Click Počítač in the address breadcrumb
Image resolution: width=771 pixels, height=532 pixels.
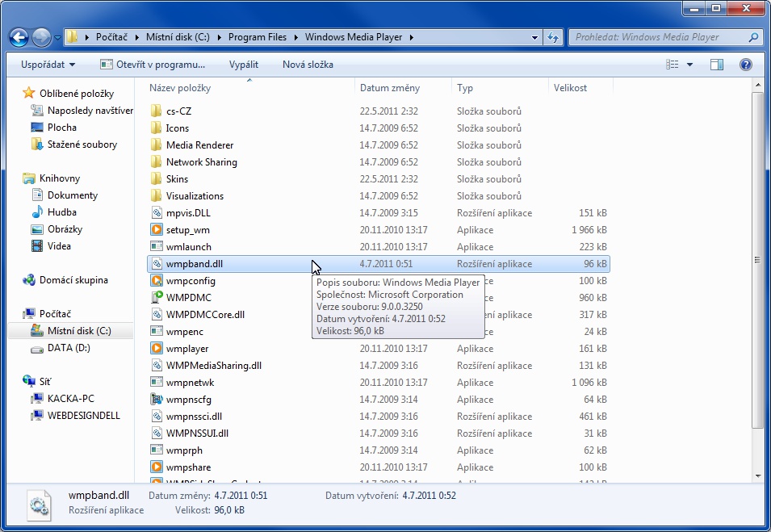click(x=111, y=37)
